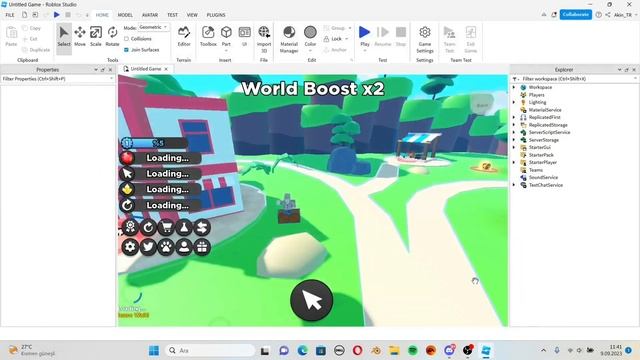Click the in-game potion flask icon
The height and width of the screenshot is (360, 640).
click(x=184, y=227)
